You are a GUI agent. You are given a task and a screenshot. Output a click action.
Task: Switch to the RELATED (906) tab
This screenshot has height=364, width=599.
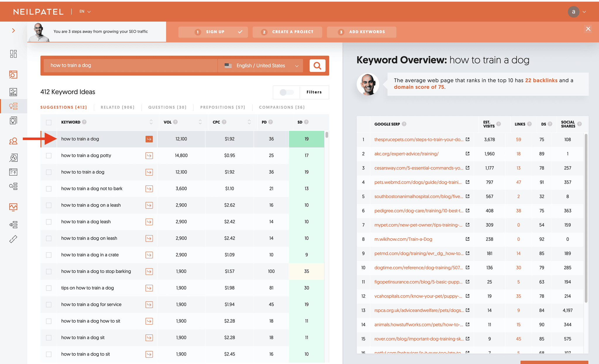(118, 107)
